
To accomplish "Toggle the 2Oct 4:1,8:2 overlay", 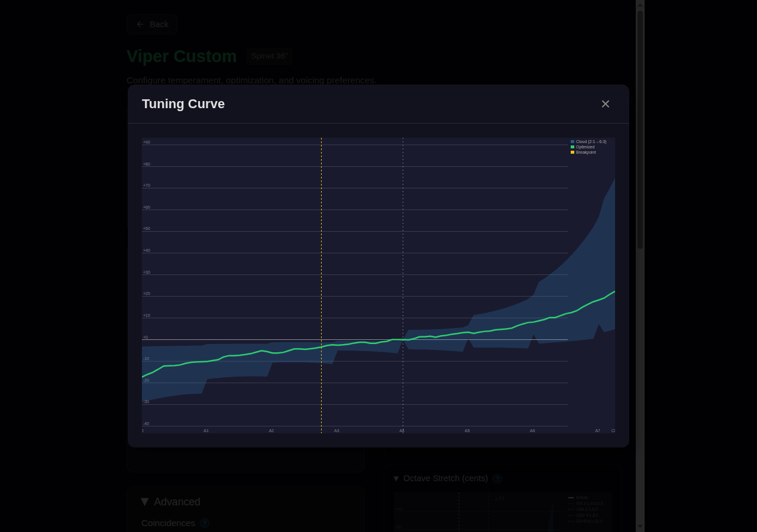I will (587, 515).
